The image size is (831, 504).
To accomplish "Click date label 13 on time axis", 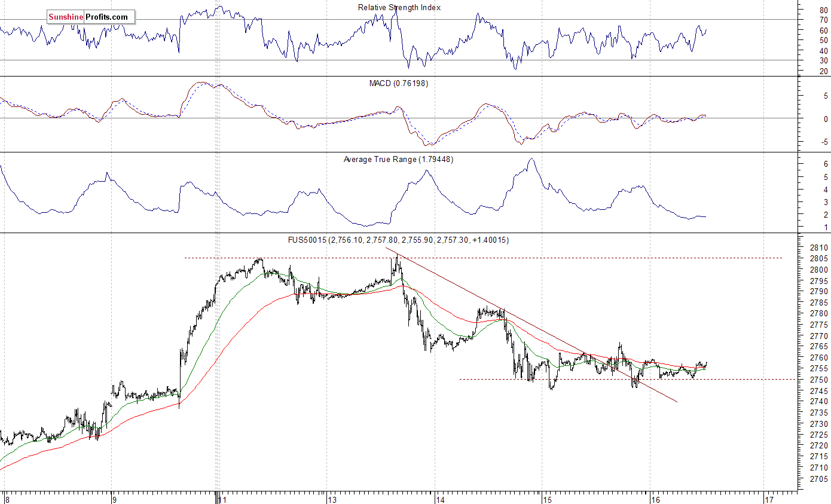I will [331, 499].
